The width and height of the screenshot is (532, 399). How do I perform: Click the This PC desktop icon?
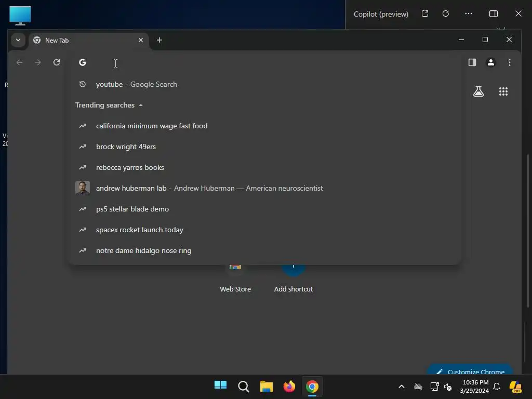20,16
